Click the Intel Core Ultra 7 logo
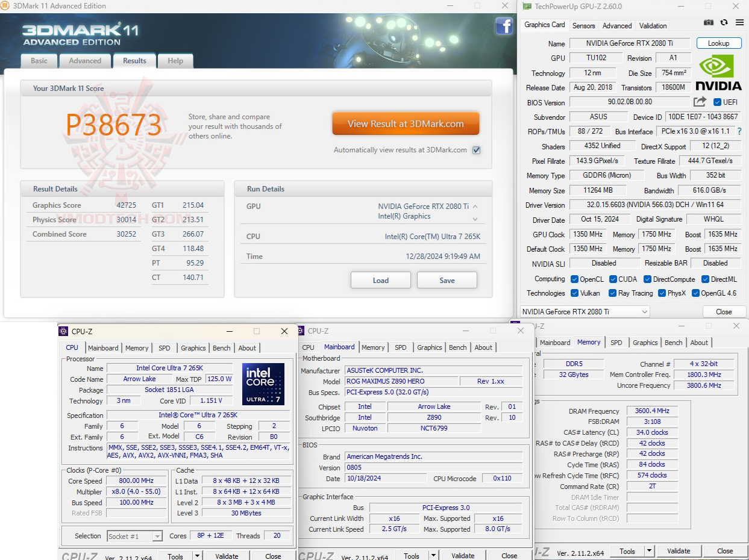749x560 pixels. pyautogui.click(x=263, y=384)
